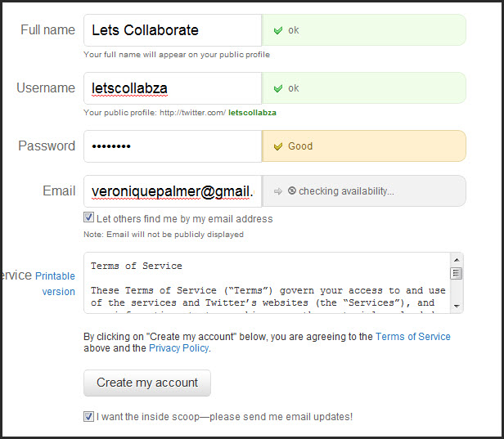Click the Terms of Service scrollbar thumb
The height and width of the screenshot is (439, 504).
(457, 274)
